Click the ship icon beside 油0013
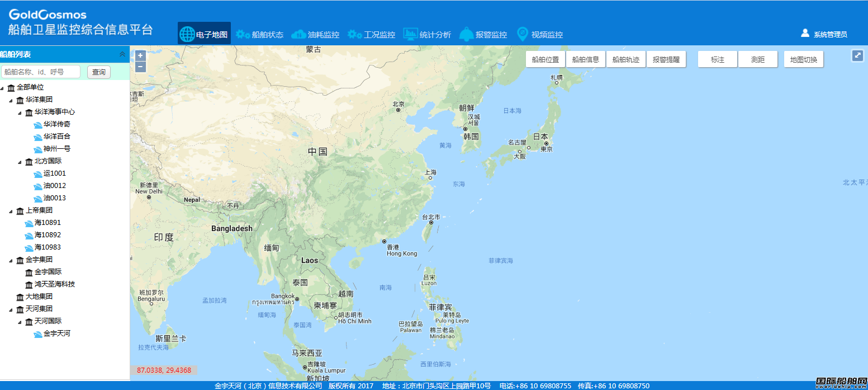The image size is (868, 390). (x=38, y=199)
